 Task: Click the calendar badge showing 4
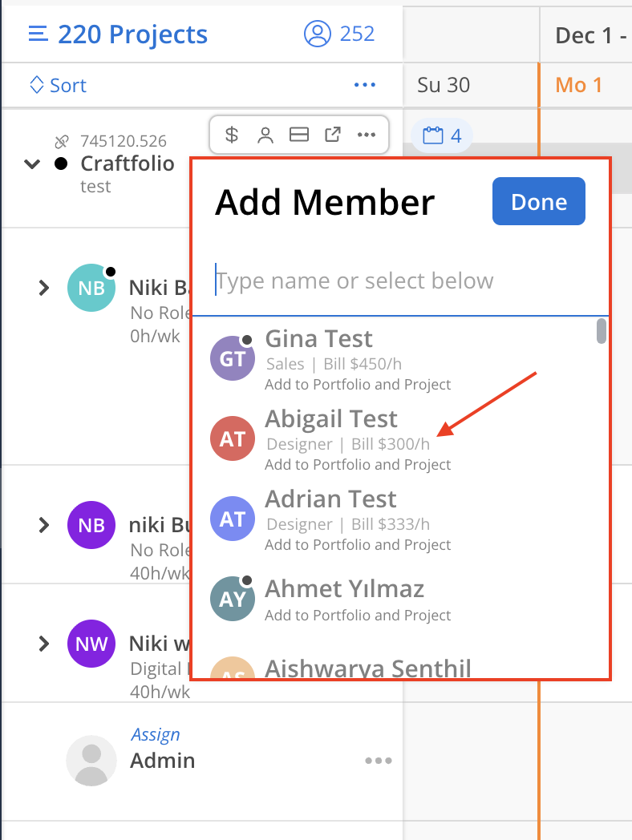(441, 135)
